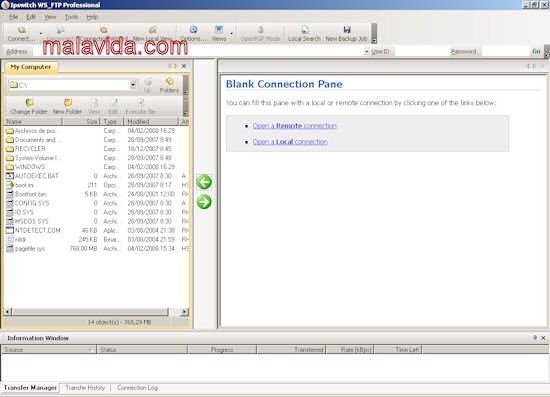550x397 pixels.
Task: Open the Help menu
Action: click(x=92, y=17)
